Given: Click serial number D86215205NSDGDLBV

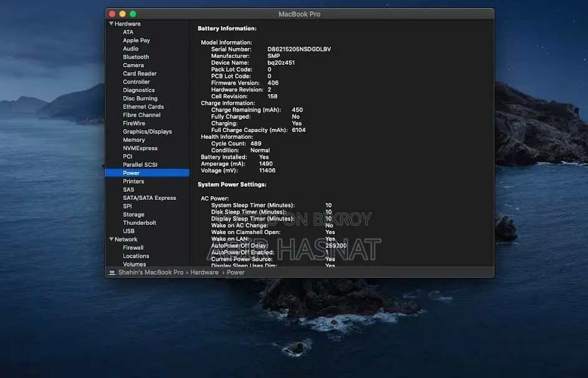Looking at the screenshot, I should pyautogui.click(x=299, y=49).
